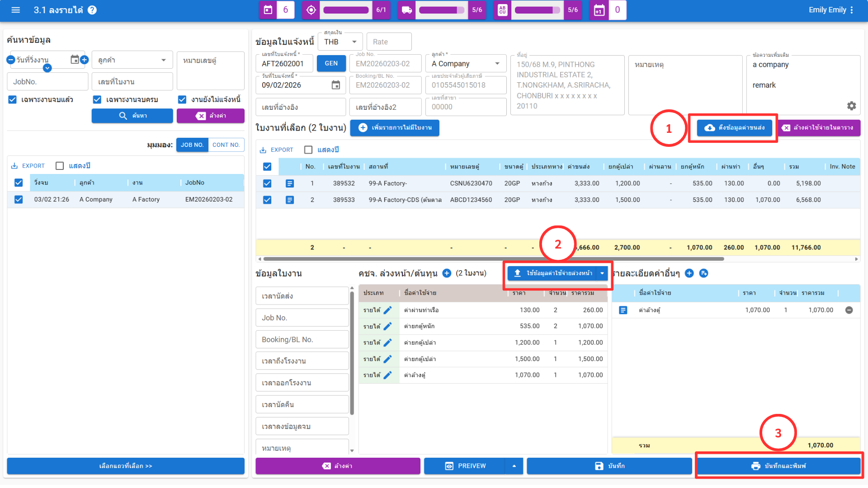868x488 pixels.
Task: Uncheck the not-yet-invoiced jobs checkbox
Action: (x=182, y=99)
